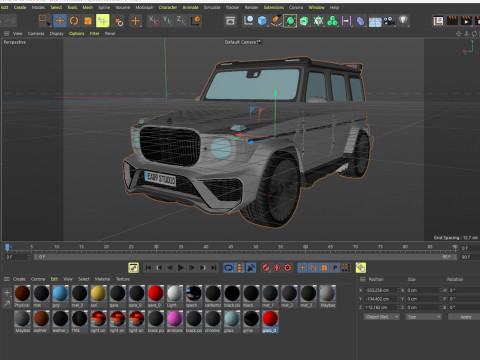Open the viewport hamburger menu
This screenshot has width=480, height=360.
(x=6, y=33)
